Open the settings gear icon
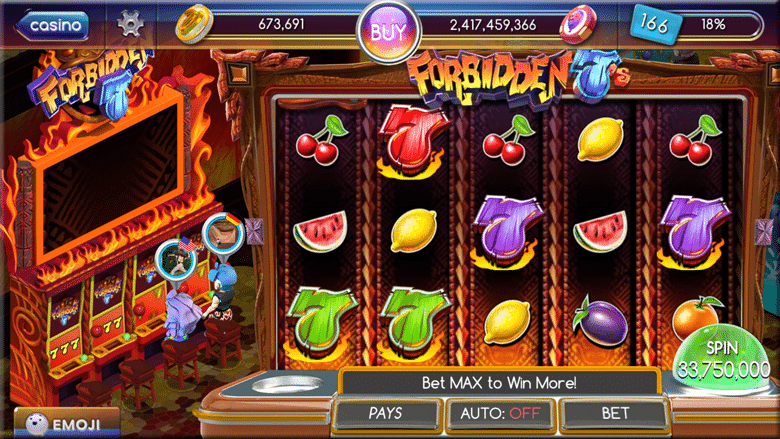The height and width of the screenshot is (439, 780). click(x=130, y=23)
